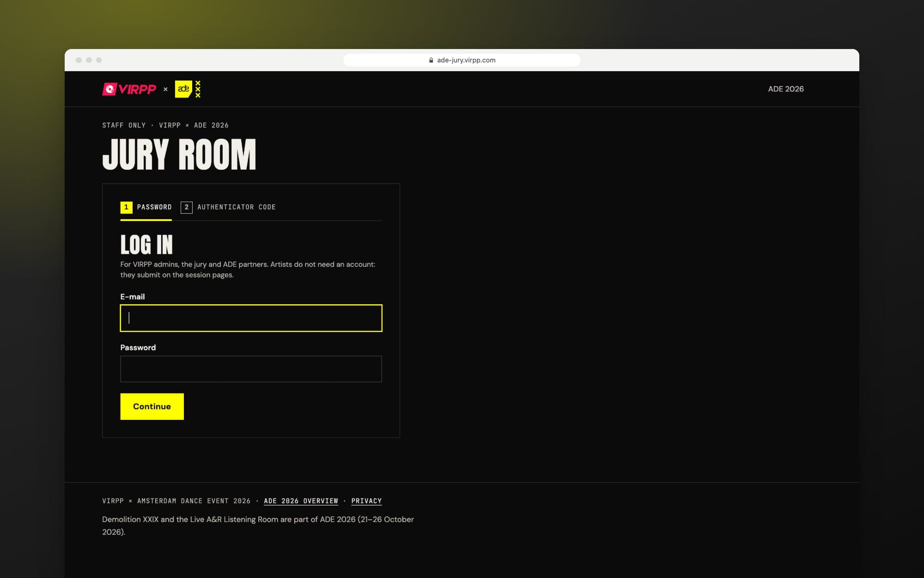The height and width of the screenshot is (578, 924).
Task: Click the 'STAFF ONLY · VIRPP × ADE 2026' text
Action: 165,125
